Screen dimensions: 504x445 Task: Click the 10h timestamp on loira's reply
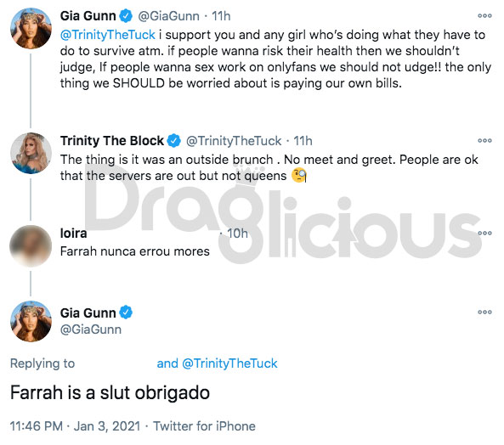point(237,234)
